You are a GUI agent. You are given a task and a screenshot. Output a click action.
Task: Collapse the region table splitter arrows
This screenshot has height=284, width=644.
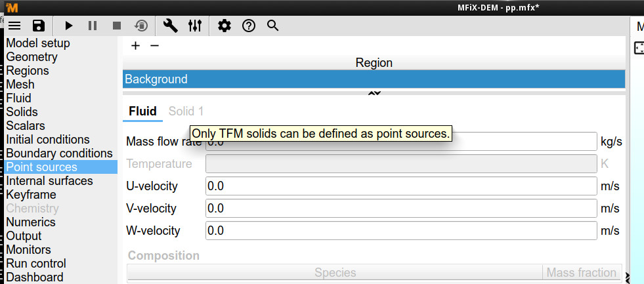tap(374, 94)
